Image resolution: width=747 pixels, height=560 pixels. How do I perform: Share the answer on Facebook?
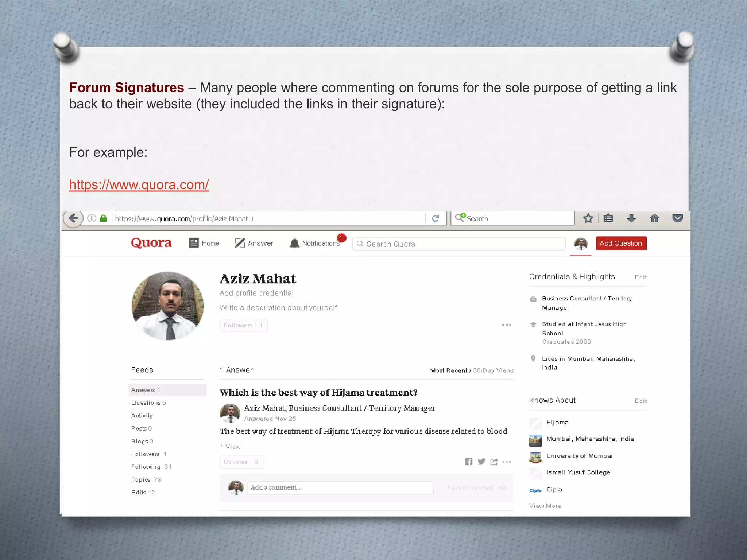click(x=469, y=462)
